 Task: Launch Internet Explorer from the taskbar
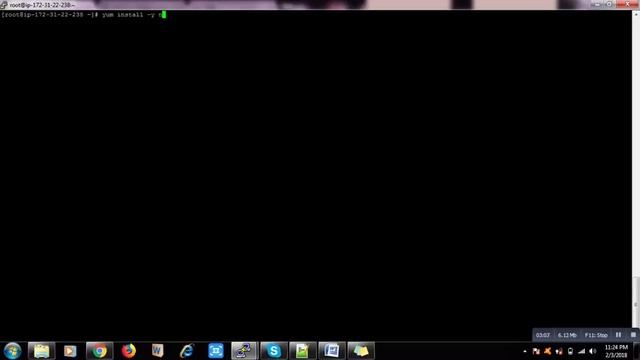187,351
